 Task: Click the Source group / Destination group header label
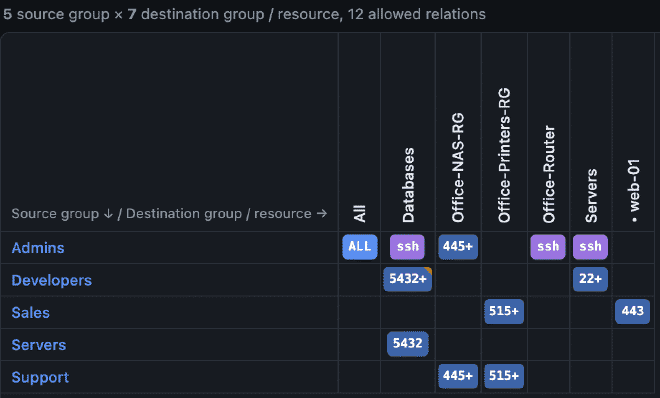point(169,214)
